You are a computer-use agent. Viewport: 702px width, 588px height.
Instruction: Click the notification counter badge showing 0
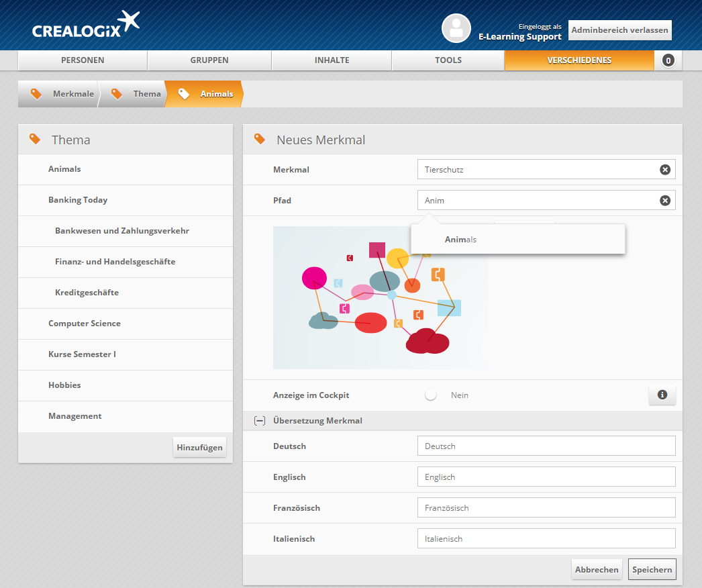pyautogui.click(x=668, y=60)
